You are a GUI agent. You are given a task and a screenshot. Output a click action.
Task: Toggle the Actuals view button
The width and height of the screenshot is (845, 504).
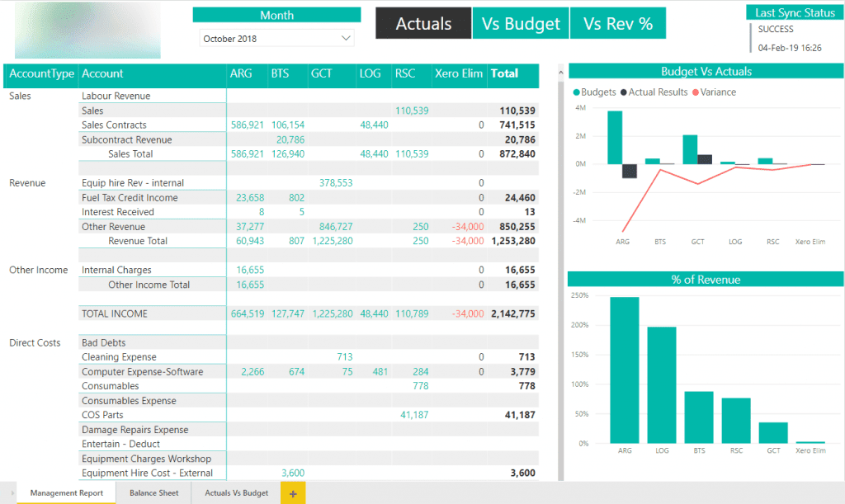click(x=422, y=23)
